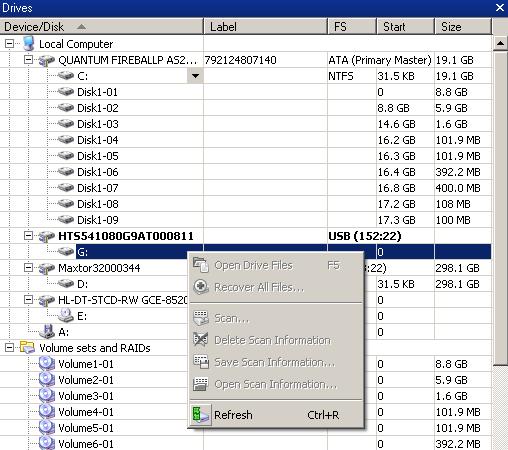Collapse the QUANTUM FIREBALLP drive node

29,60
